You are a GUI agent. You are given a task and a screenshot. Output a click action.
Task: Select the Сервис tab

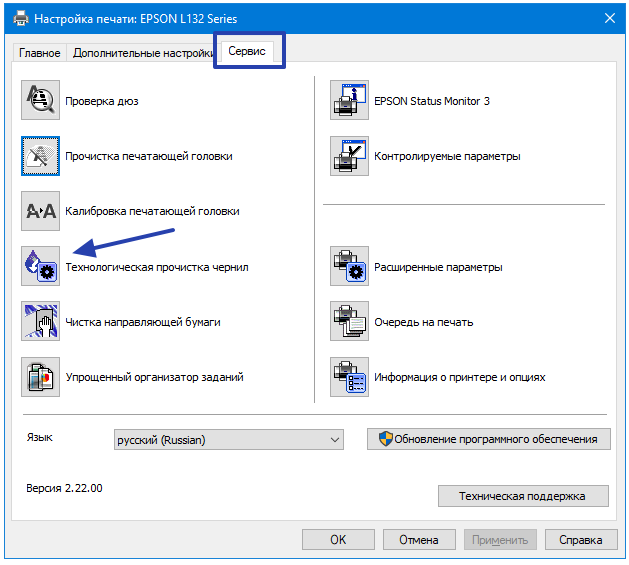(247, 51)
